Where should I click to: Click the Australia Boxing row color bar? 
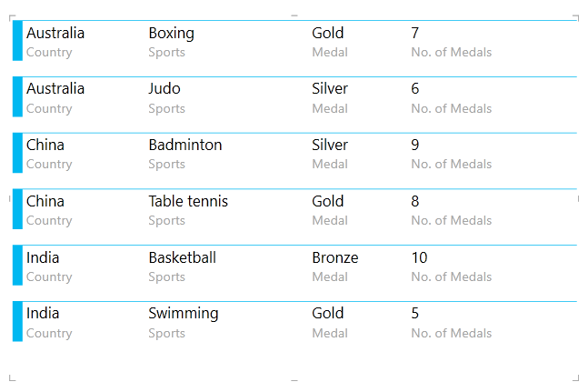(17, 41)
